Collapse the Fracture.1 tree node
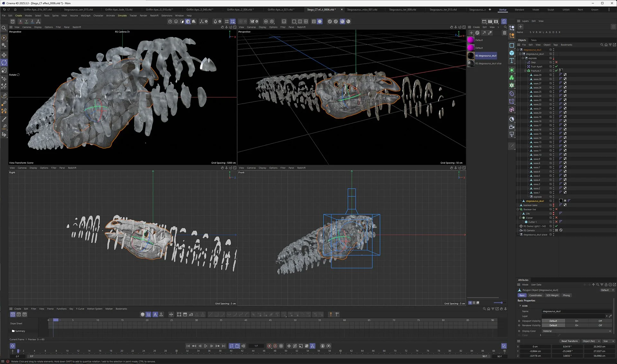 coord(525,71)
